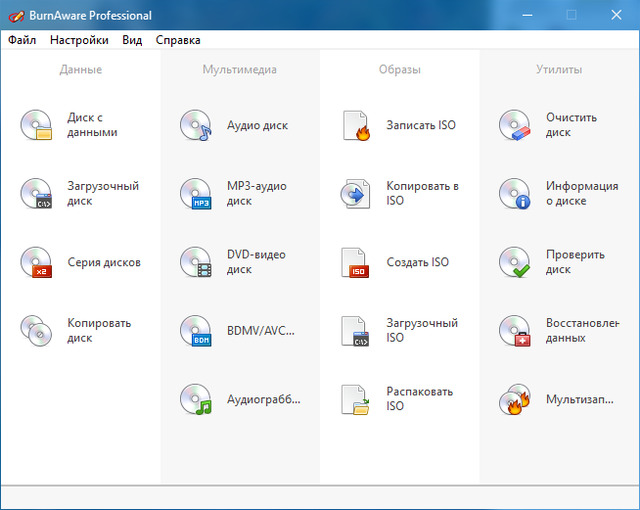Click the Создать ISO icon
Image resolution: width=640 pixels, height=510 pixels.
point(356,262)
